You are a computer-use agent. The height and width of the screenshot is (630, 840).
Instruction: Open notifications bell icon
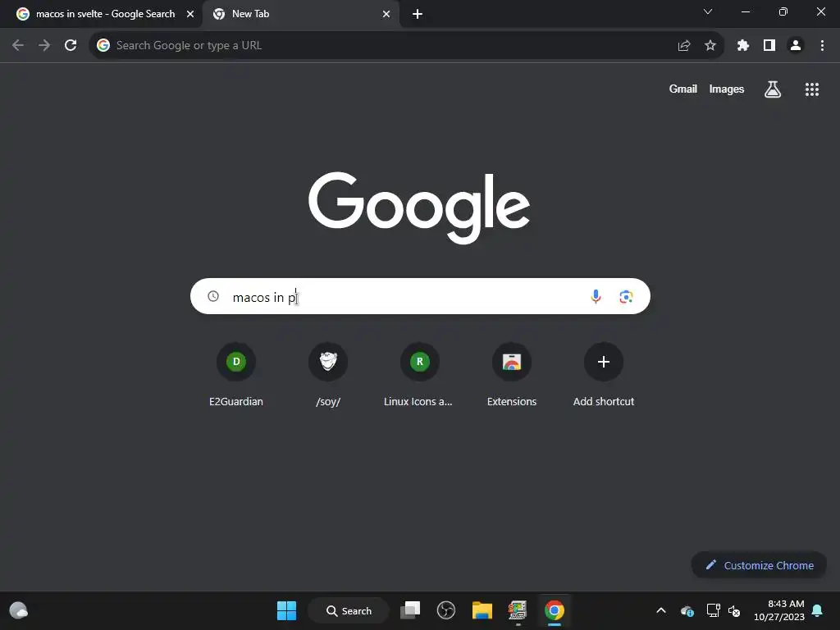coord(818,610)
